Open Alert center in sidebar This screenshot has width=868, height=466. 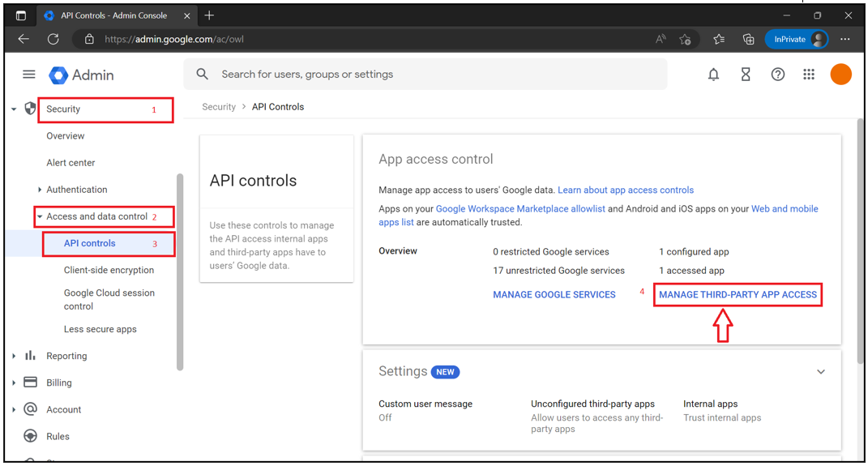[x=71, y=163]
